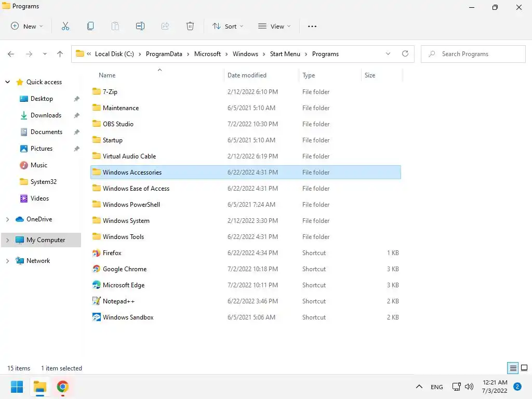
Task: Switch to details view icon in status bar
Action: point(513,368)
